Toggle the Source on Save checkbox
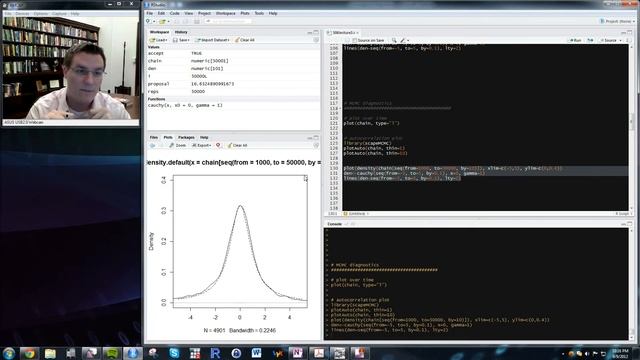 [355, 40]
